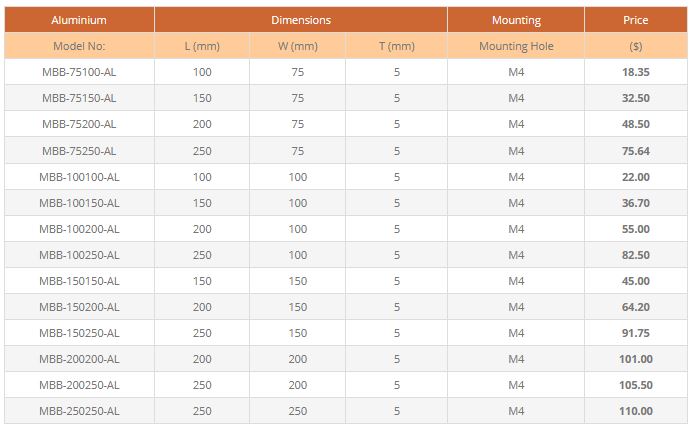695x446 pixels.
Task: Select the 91.75 price cell
Action: click(635, 333)
